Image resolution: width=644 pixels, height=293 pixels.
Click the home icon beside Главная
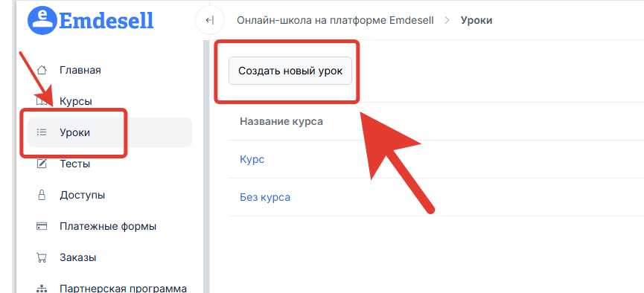(42, 70)
